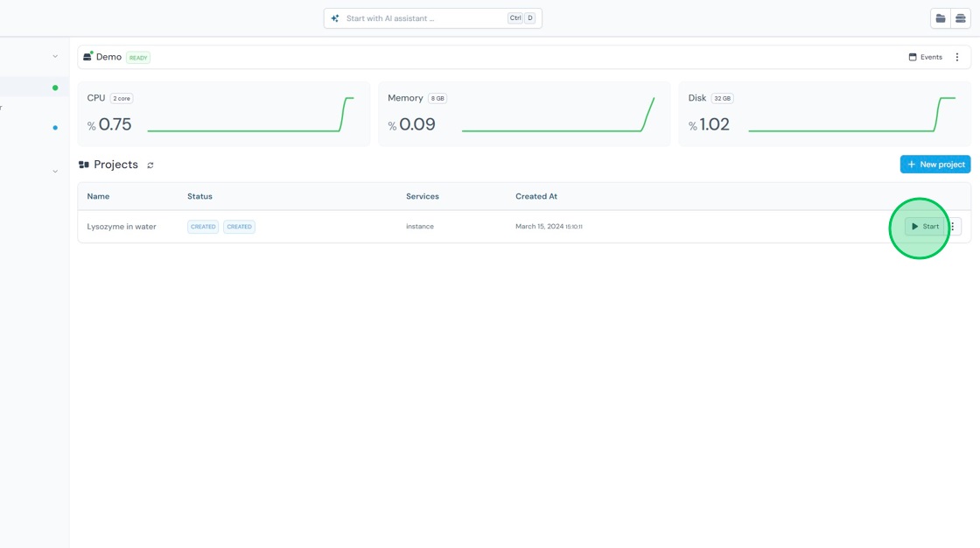Click the Ctrl key hint badge
The width and height of the screenshot is (980, 548).
[515, 18]
